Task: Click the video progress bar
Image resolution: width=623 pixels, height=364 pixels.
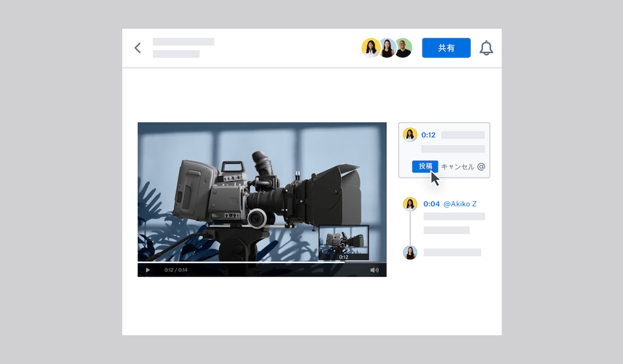Action: tap(262, 262)
